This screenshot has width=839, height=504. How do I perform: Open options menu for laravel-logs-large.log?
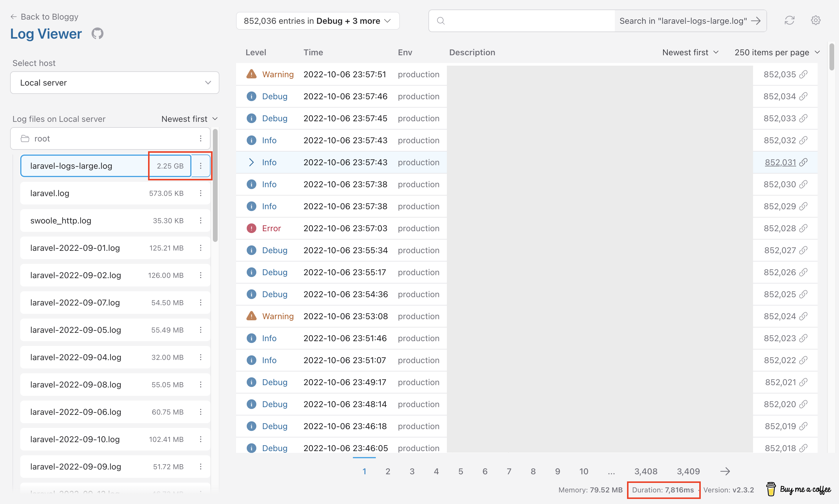tap(201, 166)
